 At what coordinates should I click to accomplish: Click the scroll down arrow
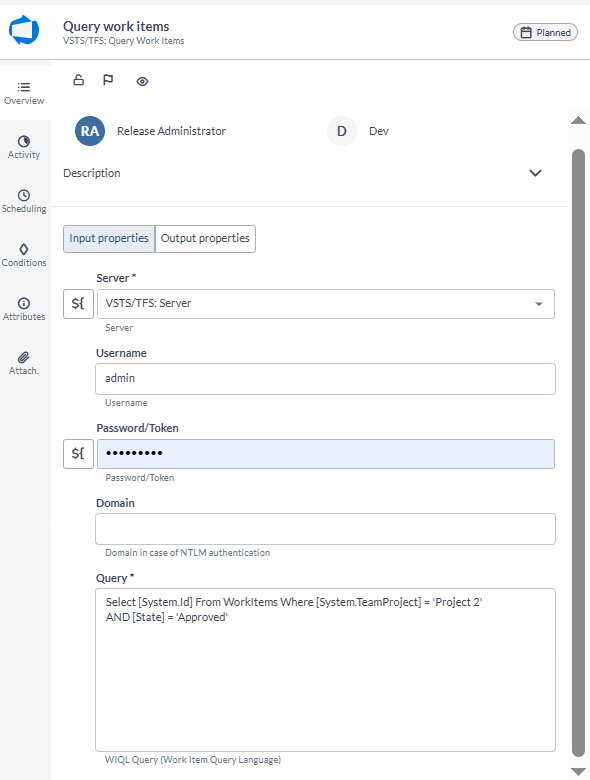(x=578, y=772)
